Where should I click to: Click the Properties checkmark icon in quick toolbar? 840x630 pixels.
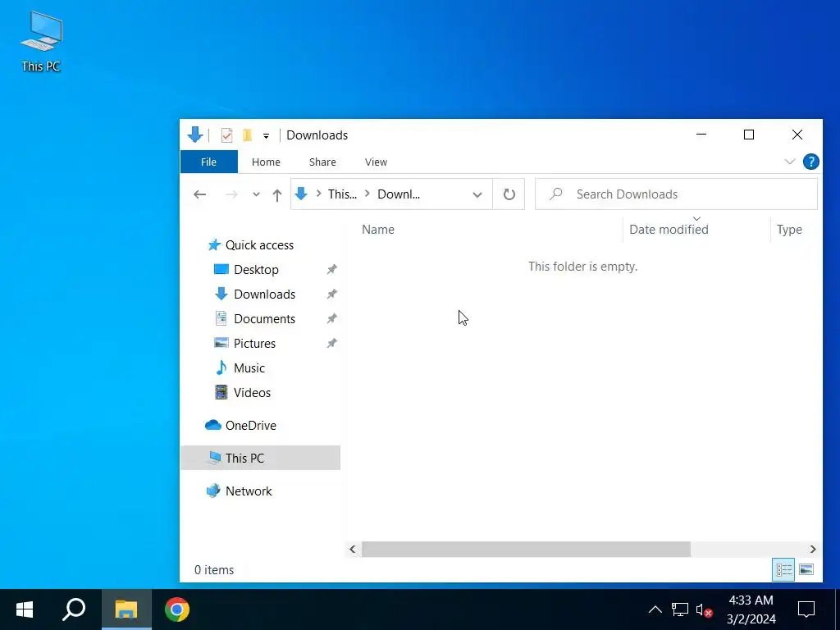coord(226,135)
